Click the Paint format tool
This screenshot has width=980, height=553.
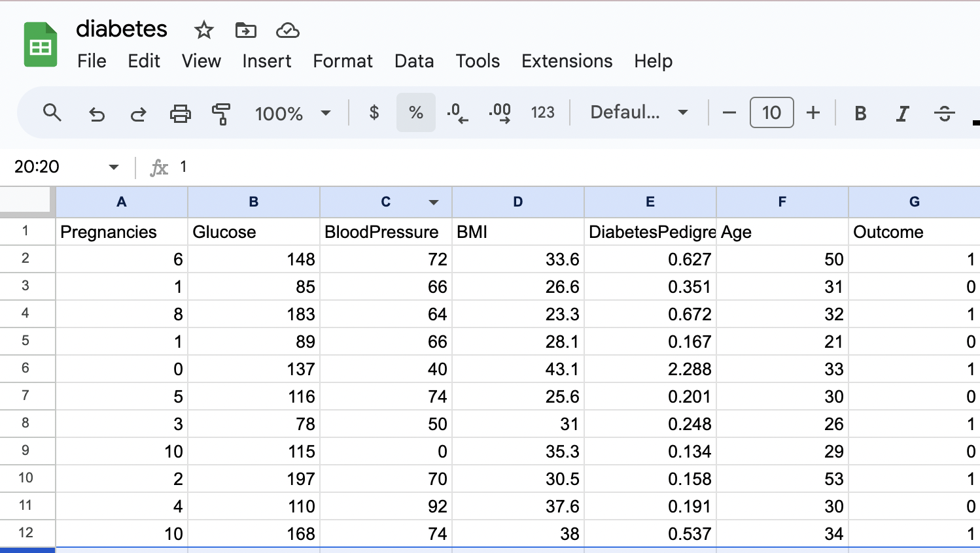click(x=221, y=112)
